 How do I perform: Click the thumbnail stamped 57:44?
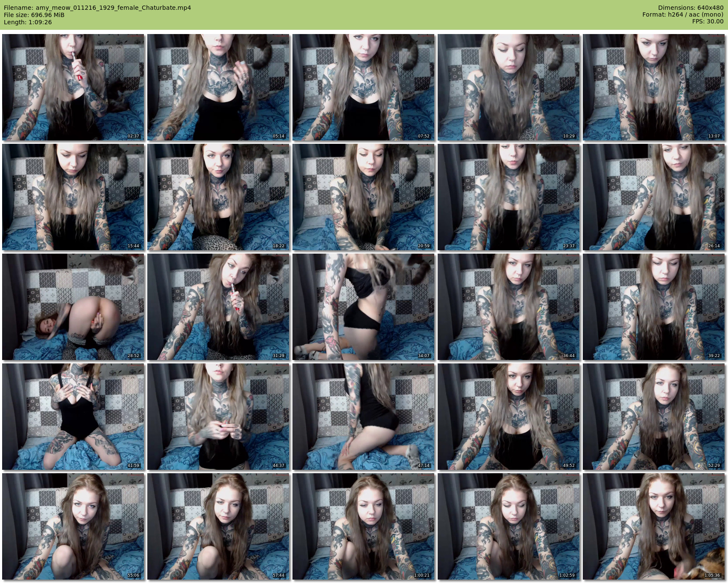pyautogui.click(x=218, y=526)
